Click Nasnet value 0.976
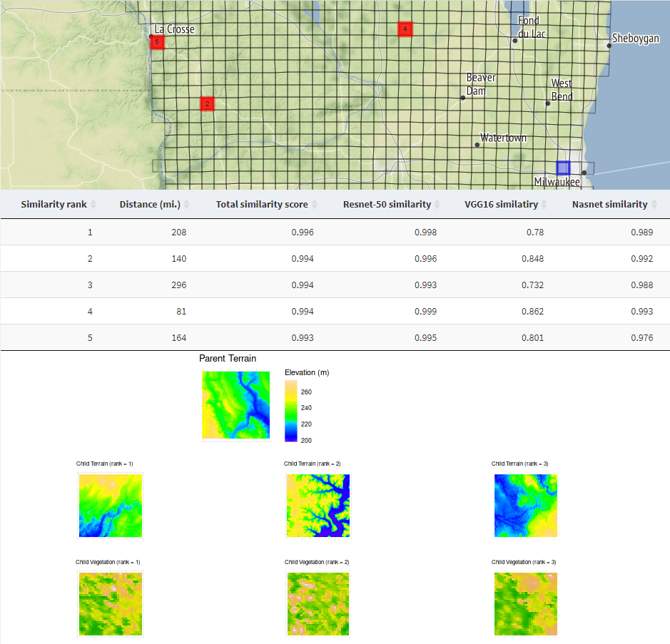 (641, 338)
